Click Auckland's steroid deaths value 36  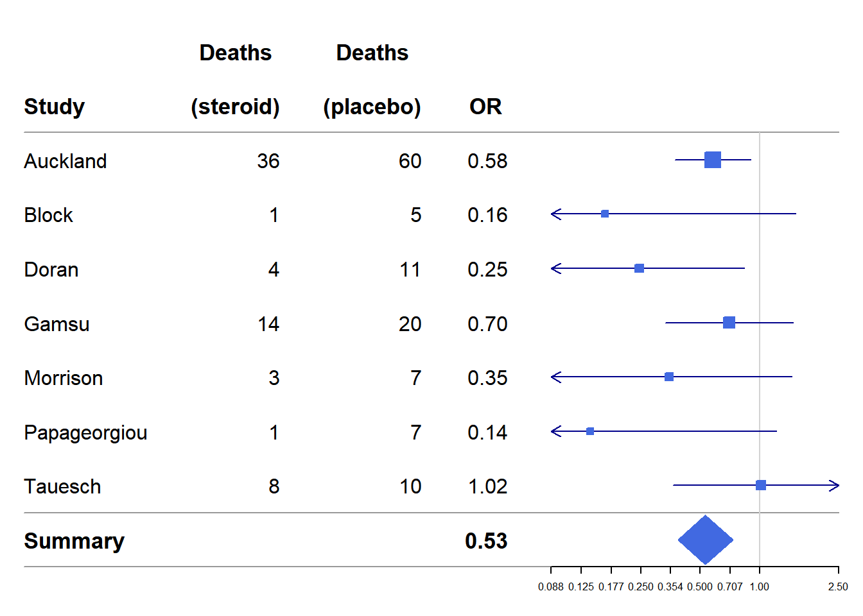(268, 161)
